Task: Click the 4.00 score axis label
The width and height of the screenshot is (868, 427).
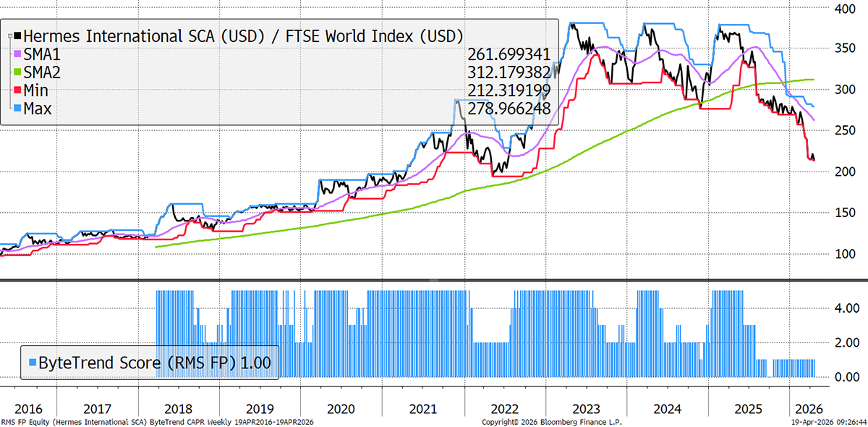Action: click(846, 308)
